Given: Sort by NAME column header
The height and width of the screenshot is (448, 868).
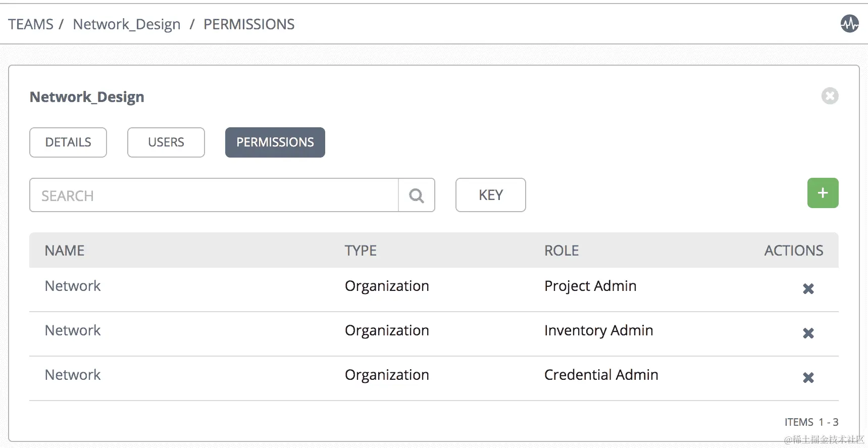Looking at the screenshot, I should [x=65, y=251].
